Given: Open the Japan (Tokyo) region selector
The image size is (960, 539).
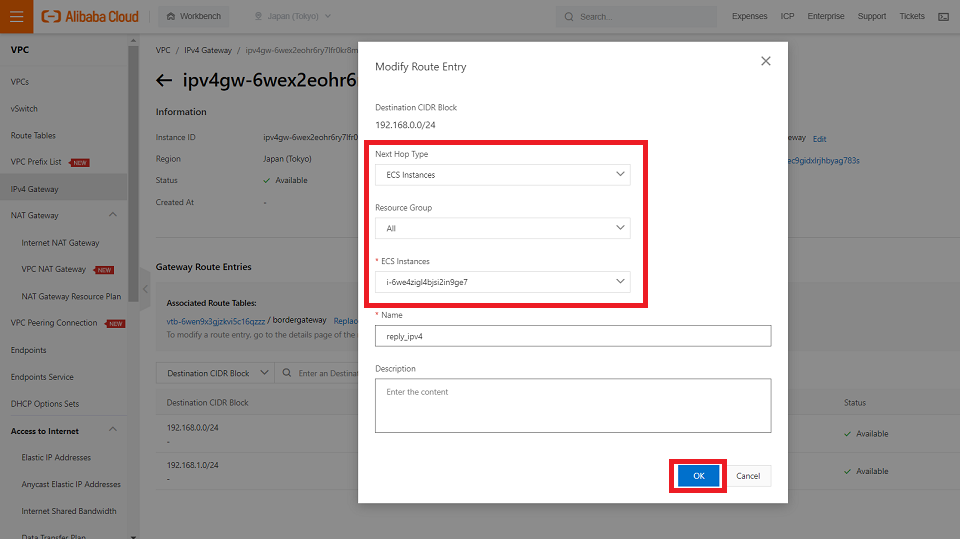Looking at the screenshot, I should point(292,17).
